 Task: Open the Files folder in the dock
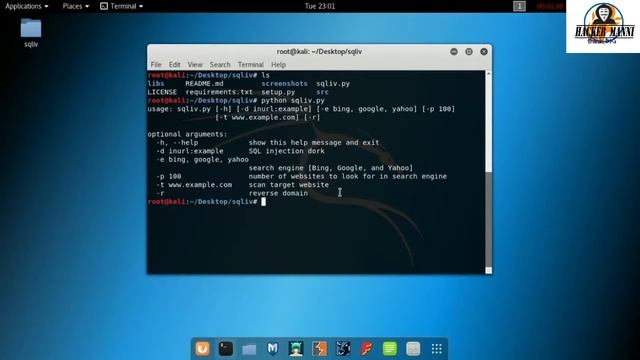[x=249, y=349]
